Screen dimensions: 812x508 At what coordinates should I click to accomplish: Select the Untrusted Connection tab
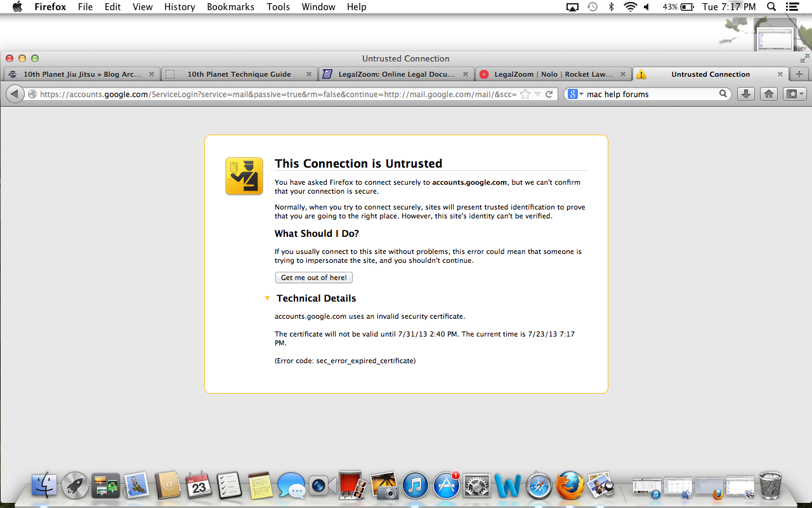point(710,74)
